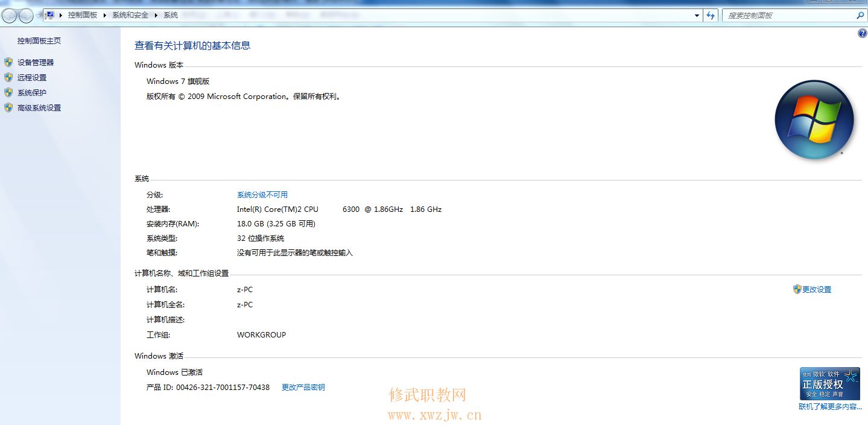Click the Forward navigation arrow button
The height and width of the screenshot is (425, 868).
(x=26, y=16)
